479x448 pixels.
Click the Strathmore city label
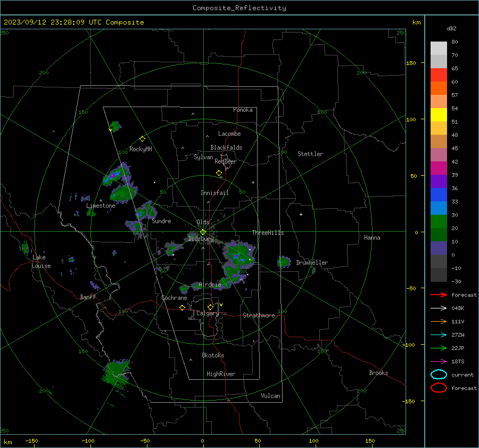tap(259, 315)
